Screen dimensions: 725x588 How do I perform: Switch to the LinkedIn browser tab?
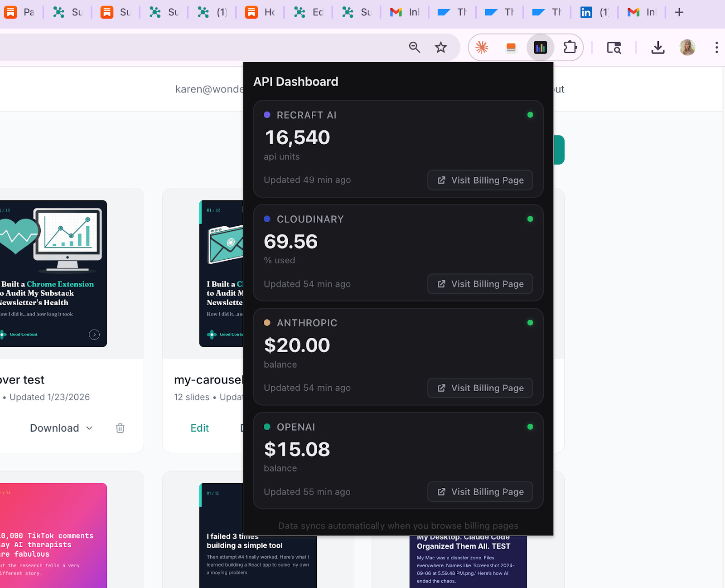[x=594, y=12]
